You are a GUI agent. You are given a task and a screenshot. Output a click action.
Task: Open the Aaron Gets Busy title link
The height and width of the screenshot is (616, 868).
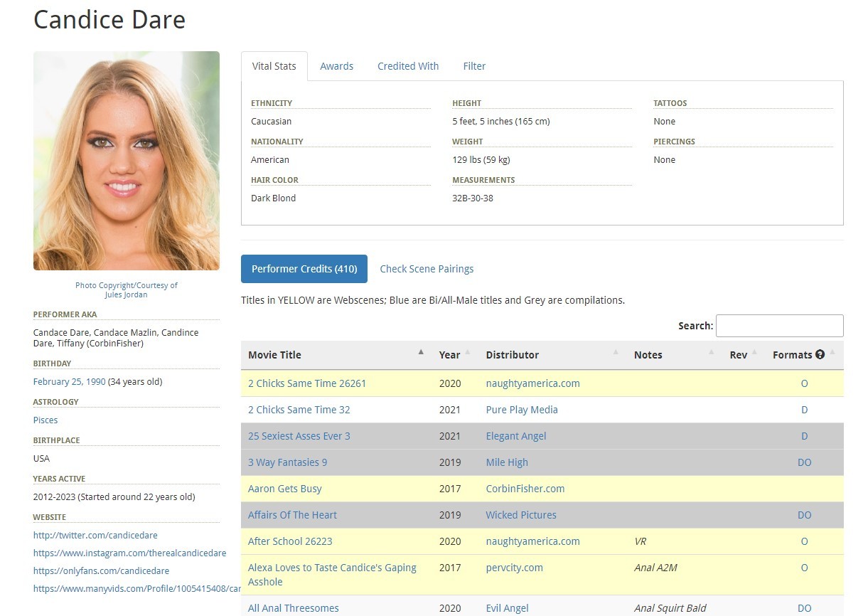(x=285, y=489)
